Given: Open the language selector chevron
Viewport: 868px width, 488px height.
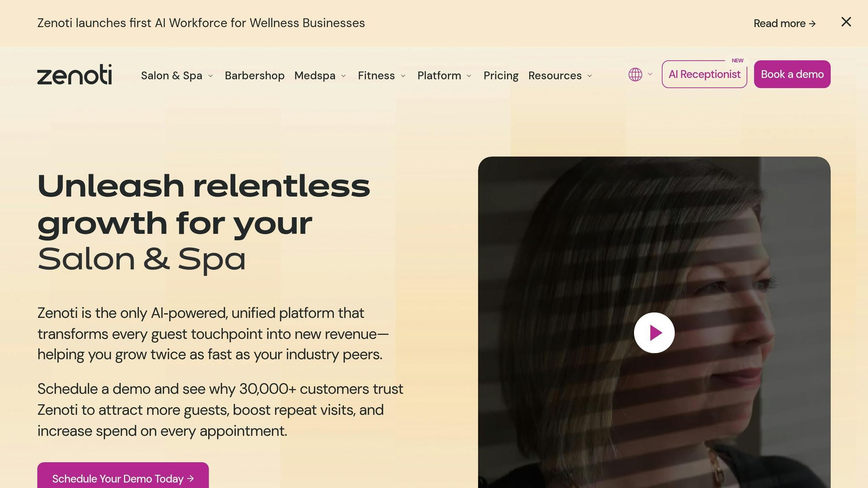Looking at the screenshot, I should click(x=650, y=74).
